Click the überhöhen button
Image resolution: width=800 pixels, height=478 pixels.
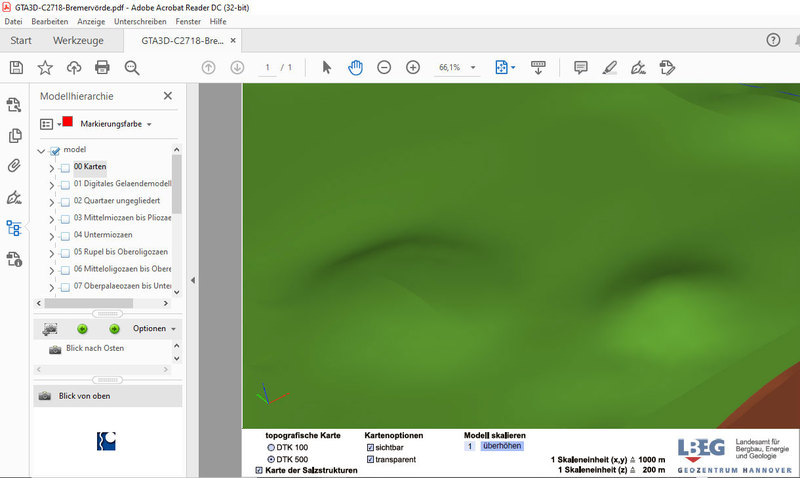pos(501,446)
